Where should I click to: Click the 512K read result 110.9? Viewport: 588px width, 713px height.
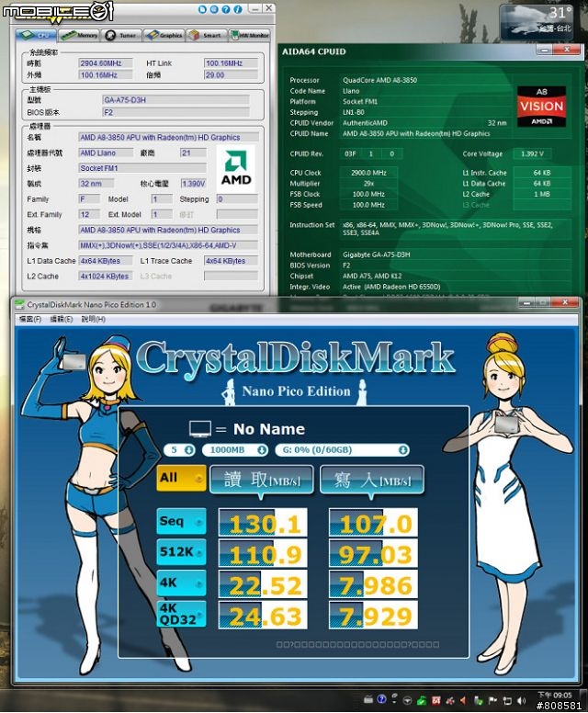coord(263,553)
